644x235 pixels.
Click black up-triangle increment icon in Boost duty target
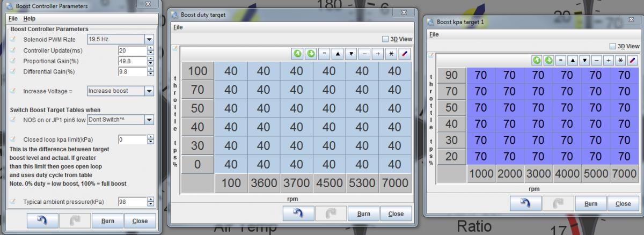pyautogui.click(x=338, y=54)
